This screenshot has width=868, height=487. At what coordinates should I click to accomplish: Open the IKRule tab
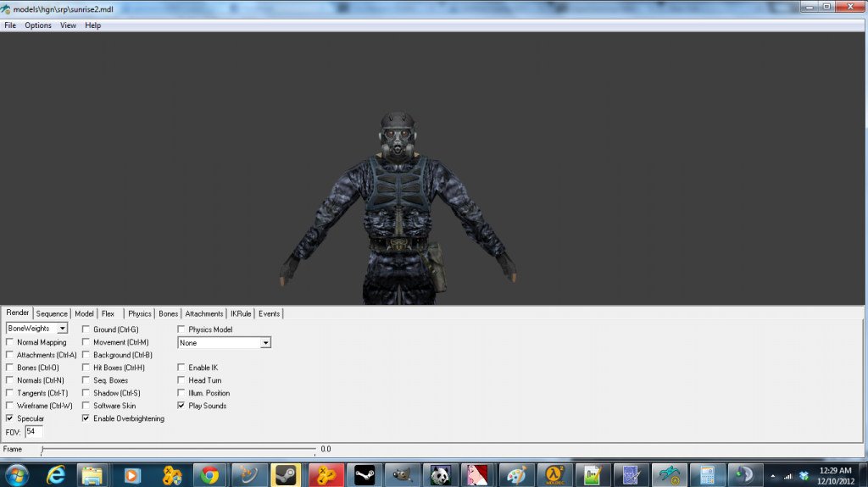tap(241, 313)
